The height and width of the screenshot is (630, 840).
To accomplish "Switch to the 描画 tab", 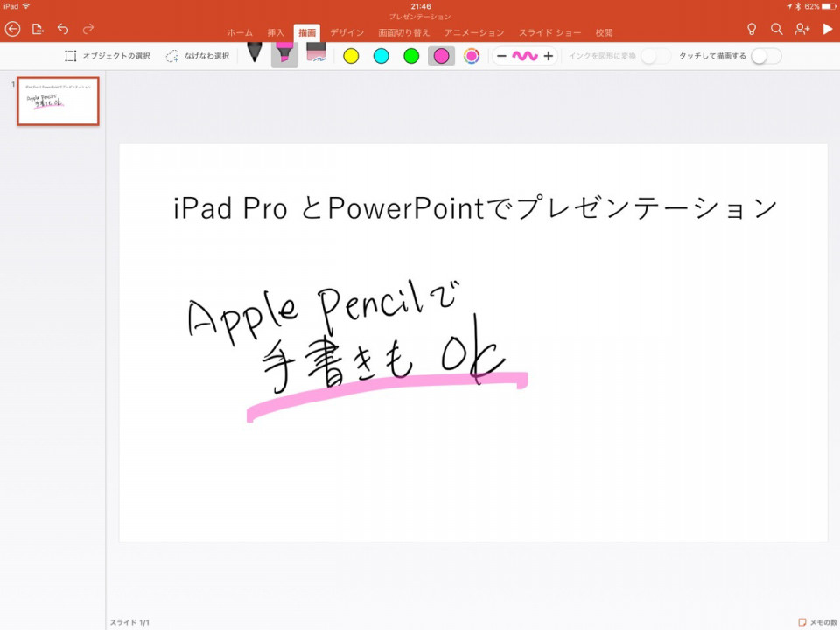I will [307, 32].
